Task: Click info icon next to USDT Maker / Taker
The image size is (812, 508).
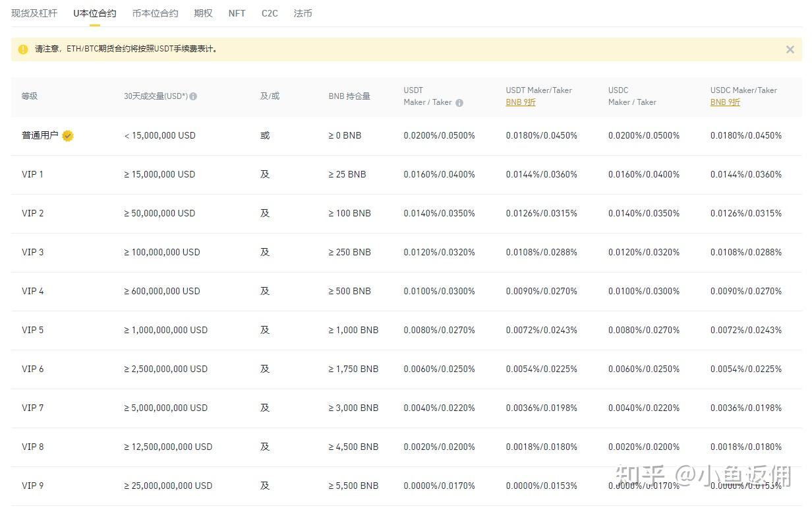Action: (x=459, y=103)
